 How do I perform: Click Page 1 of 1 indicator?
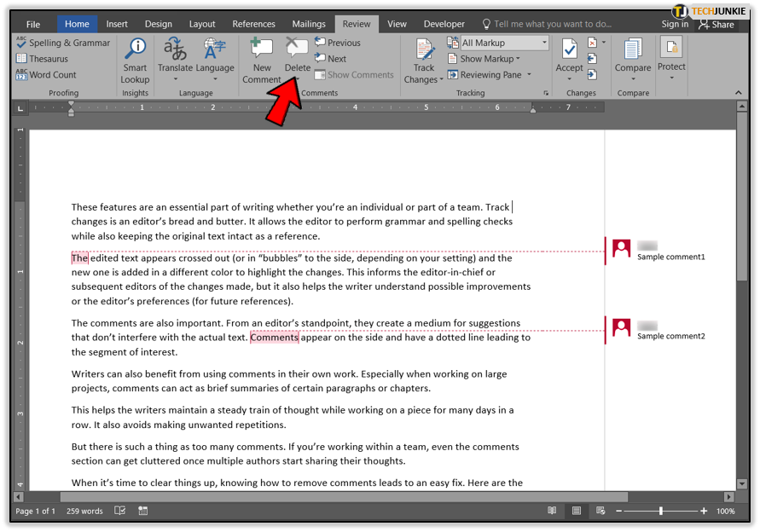pyautogui.click(x=35, y=512)
